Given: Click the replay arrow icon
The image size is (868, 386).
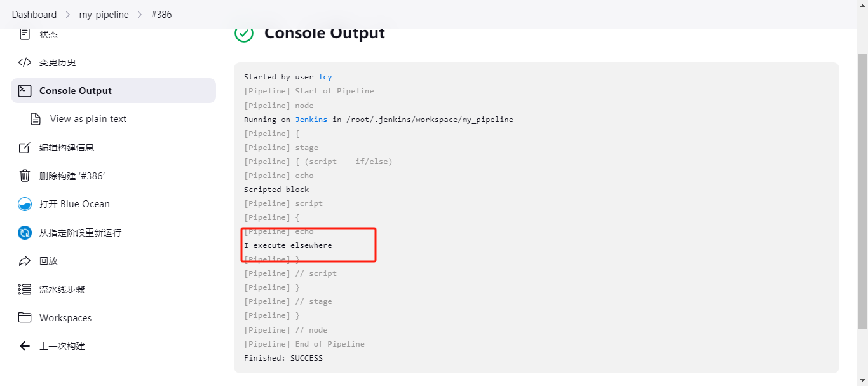Looking at the screenshot, I should 25,261.
